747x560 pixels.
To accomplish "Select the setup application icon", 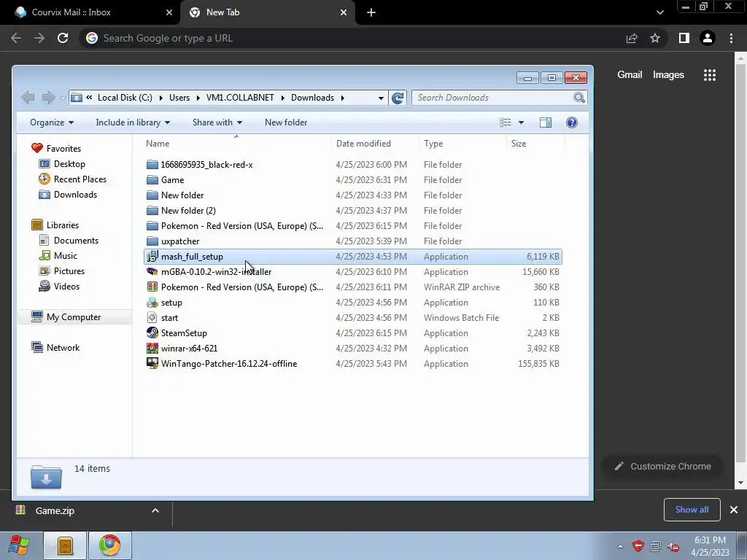I will tap(152, 303).
